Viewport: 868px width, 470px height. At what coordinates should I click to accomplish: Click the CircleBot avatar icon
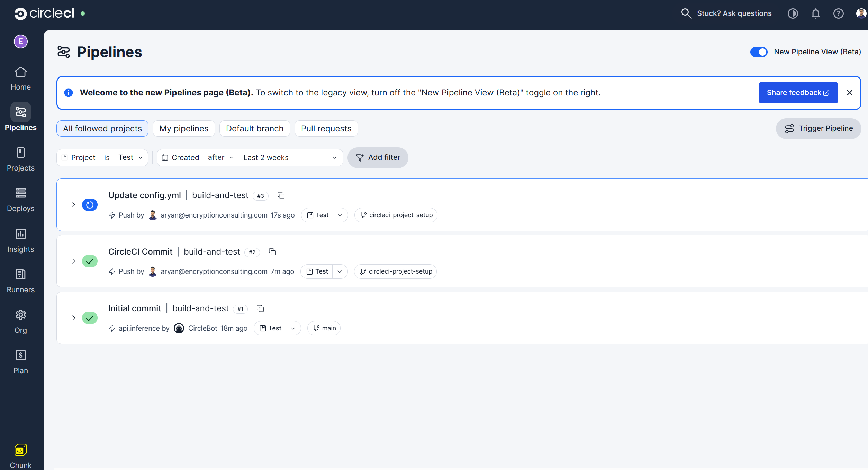(x=179, y=328)
